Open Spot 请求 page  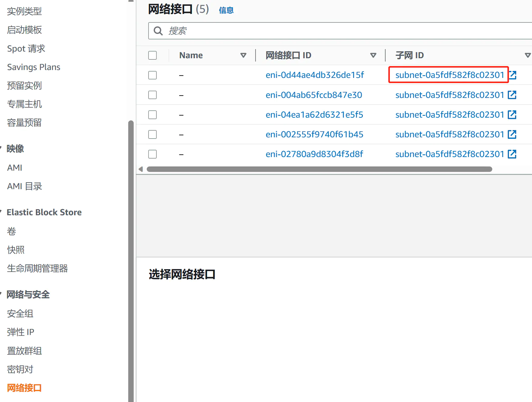pyautogui.click(x=26, y=49)
